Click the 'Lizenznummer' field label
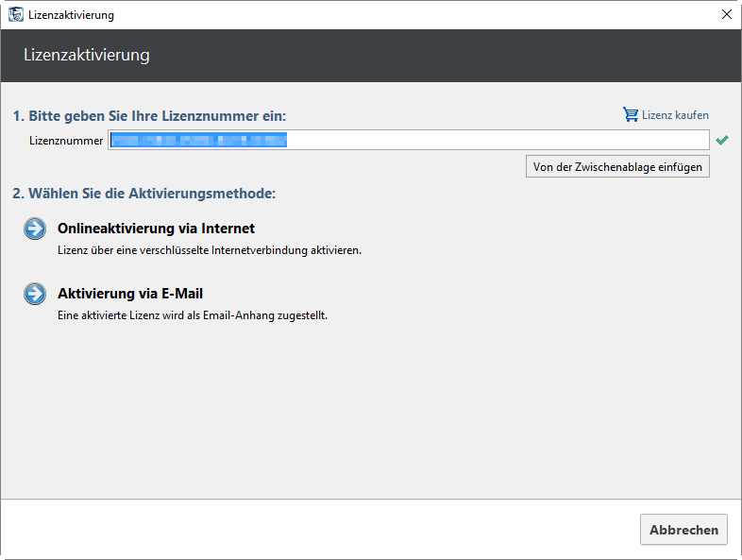 pos(66,141)
